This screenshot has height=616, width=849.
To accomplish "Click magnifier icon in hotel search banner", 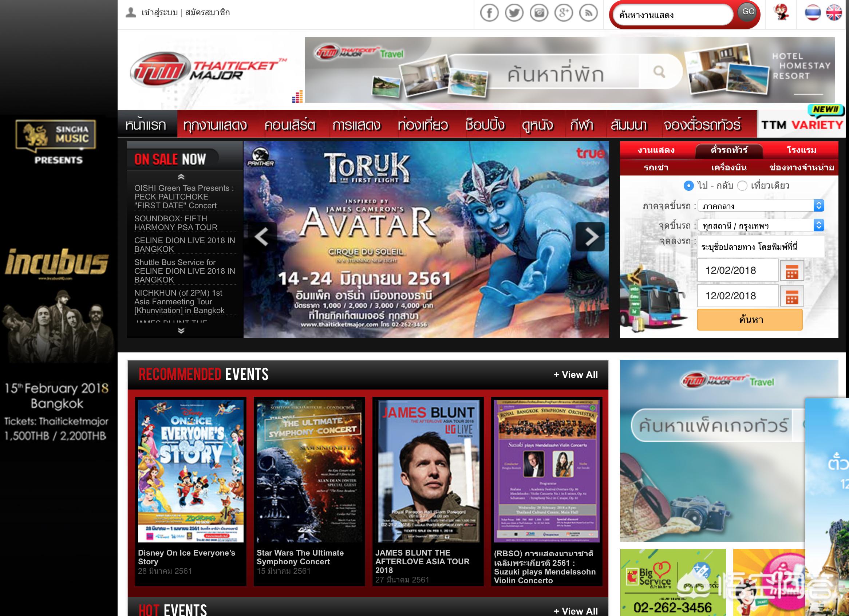I will (659, 71).
